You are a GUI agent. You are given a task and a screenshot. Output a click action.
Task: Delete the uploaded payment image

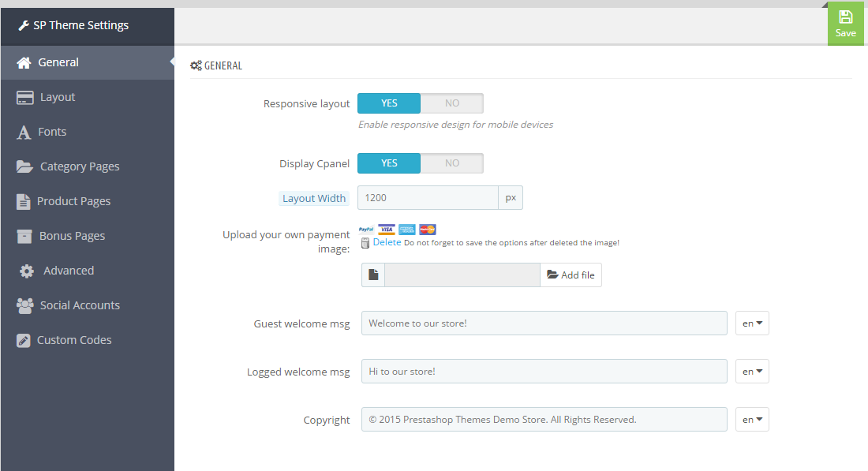tap(387, 242)
